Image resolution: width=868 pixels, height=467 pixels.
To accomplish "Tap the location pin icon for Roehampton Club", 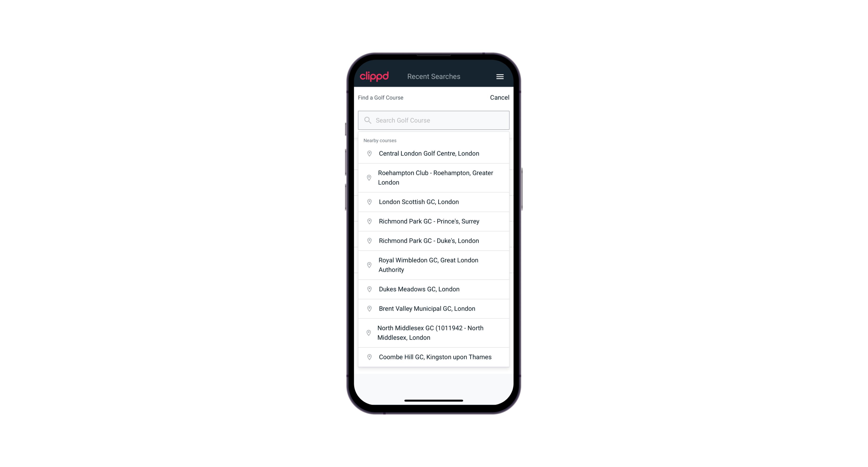I will [x=368, y=178].
